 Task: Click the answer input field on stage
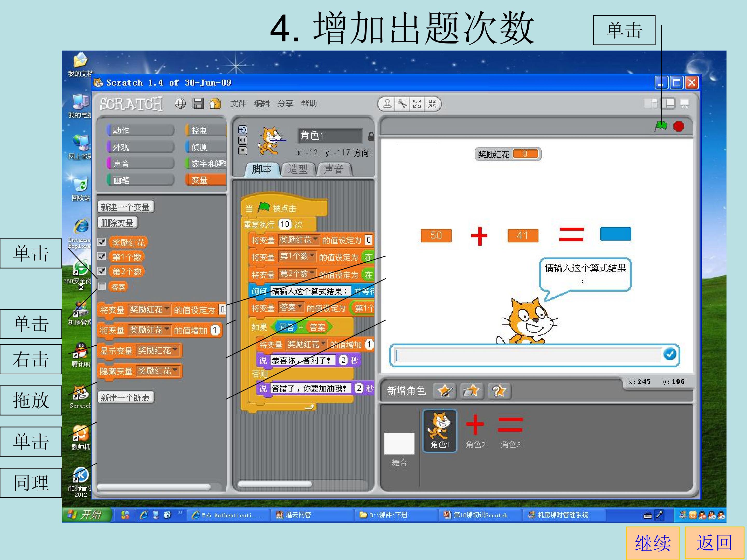click(529, 355)
